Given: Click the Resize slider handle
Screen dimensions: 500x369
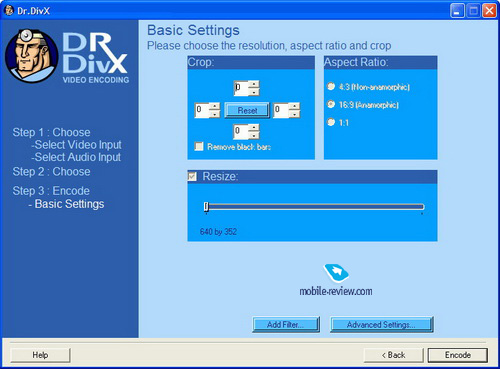Looking at the screenshot, I should (x=206, y=207).
